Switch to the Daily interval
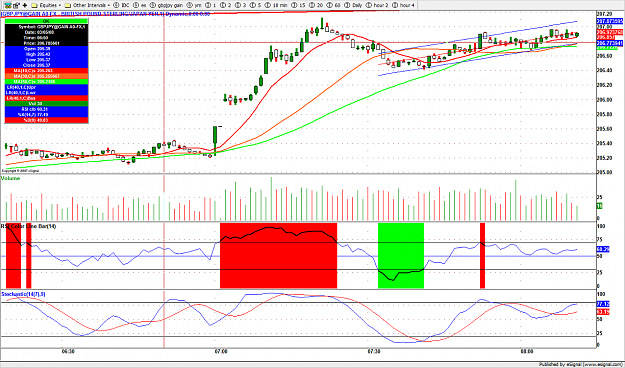The width and height of the screenshot is (625, 368). (x=354, y=6)
